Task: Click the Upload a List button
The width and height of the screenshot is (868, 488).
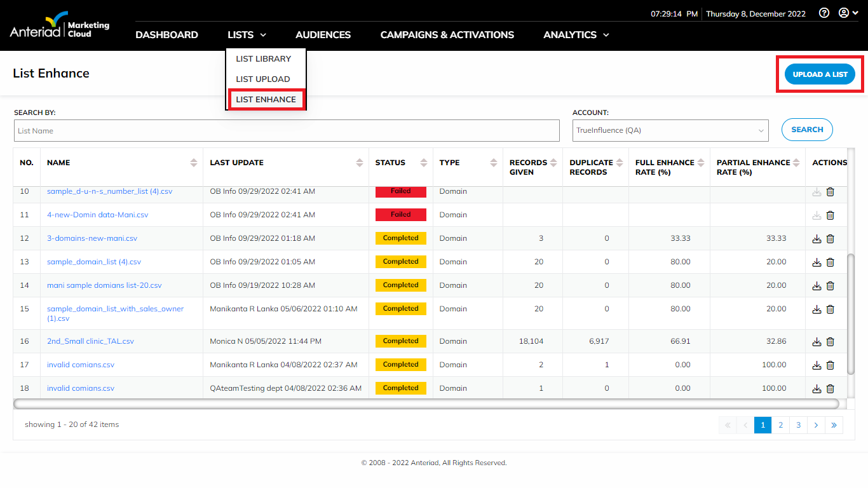Action: pos(820,74)
